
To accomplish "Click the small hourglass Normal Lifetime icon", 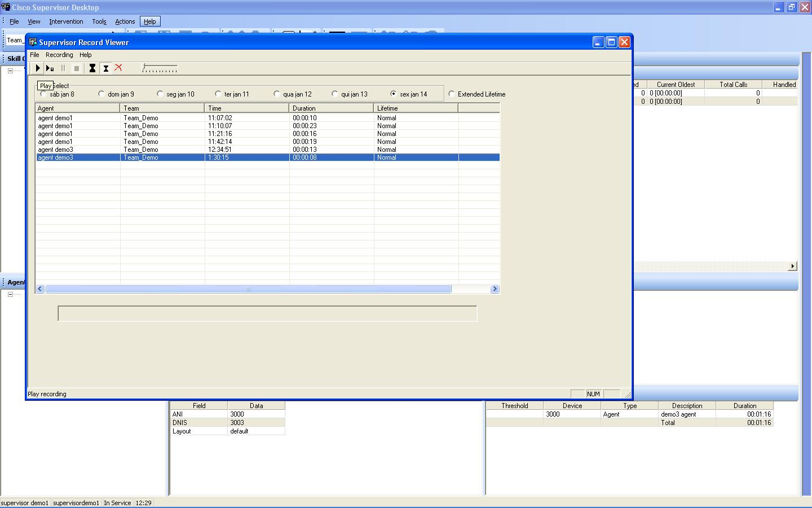I will point(105,68).
